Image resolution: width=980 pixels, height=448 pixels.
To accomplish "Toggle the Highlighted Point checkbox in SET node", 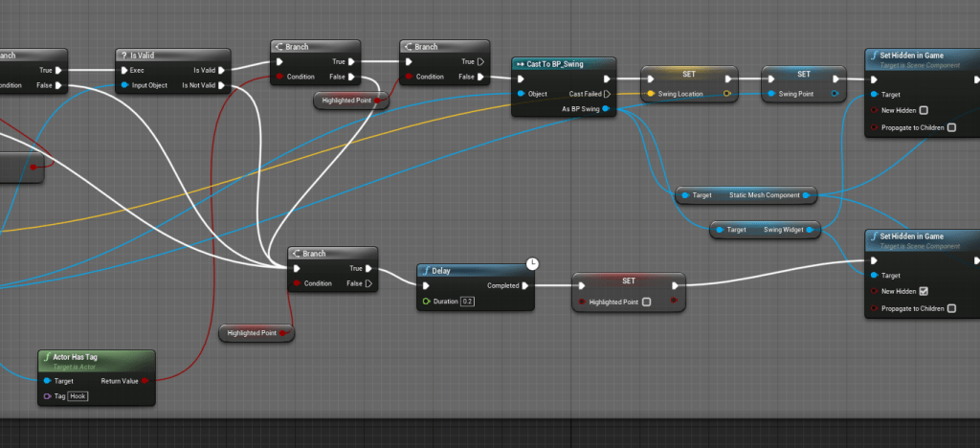I will 647,302.
